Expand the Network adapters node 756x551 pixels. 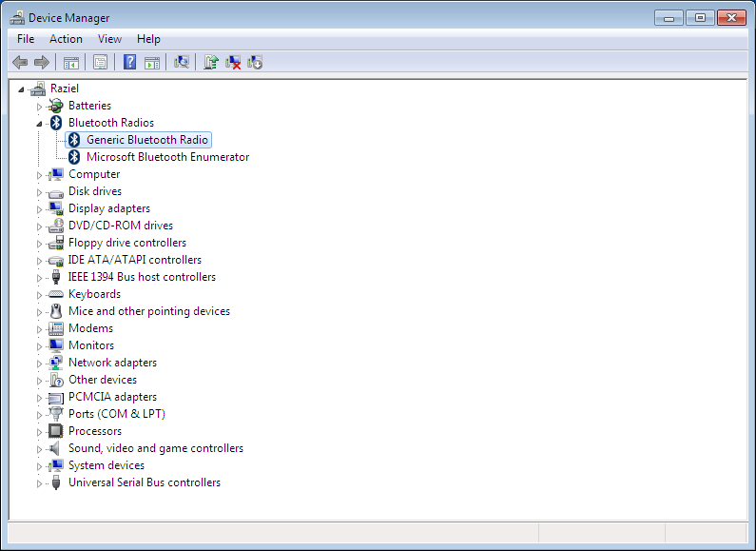[x=40, y=363]
